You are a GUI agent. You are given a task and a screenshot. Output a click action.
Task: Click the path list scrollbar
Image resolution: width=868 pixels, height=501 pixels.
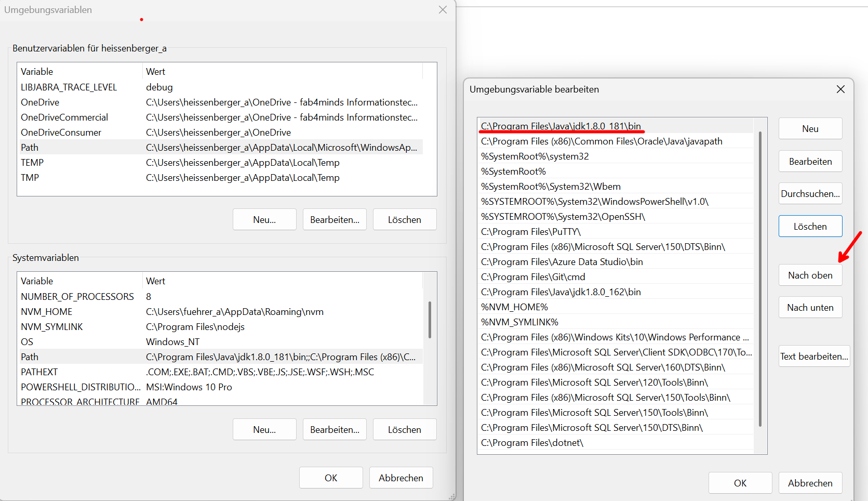pyautogui.click(x=760, y=281)
